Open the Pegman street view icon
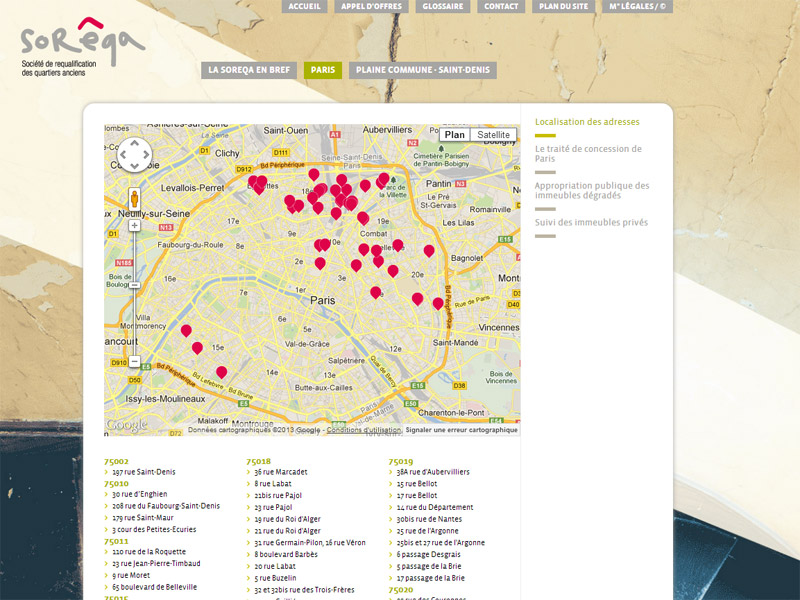 134,198
